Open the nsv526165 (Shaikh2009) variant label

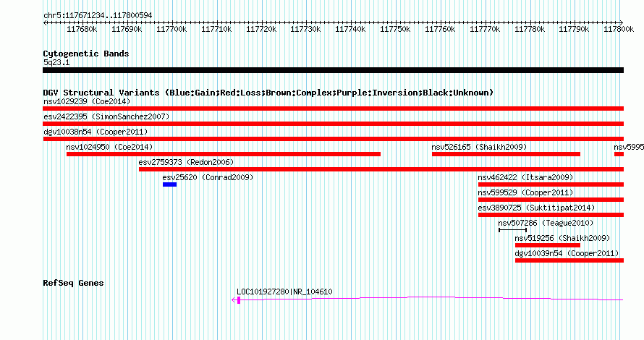(x=479, y=147)
